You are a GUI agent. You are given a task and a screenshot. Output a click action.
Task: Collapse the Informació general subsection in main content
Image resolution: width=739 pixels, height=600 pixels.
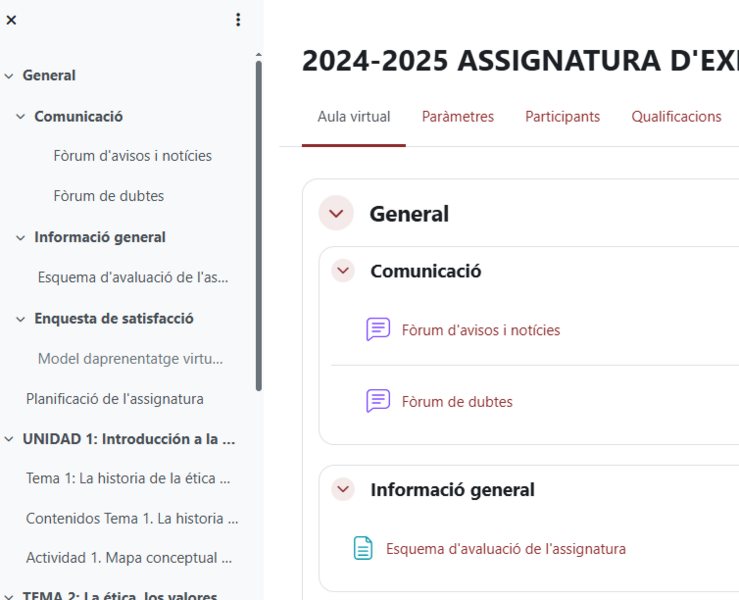(343, 490)
